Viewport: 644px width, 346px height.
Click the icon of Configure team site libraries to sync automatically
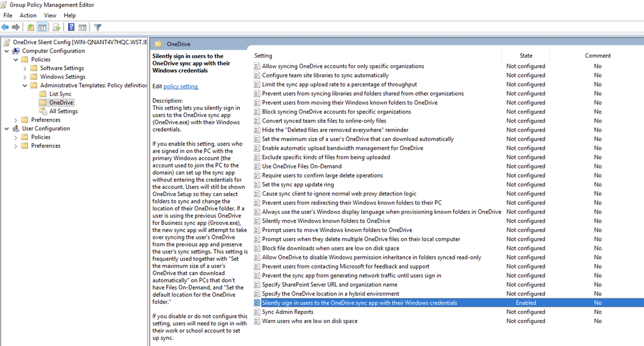point(257,75)
